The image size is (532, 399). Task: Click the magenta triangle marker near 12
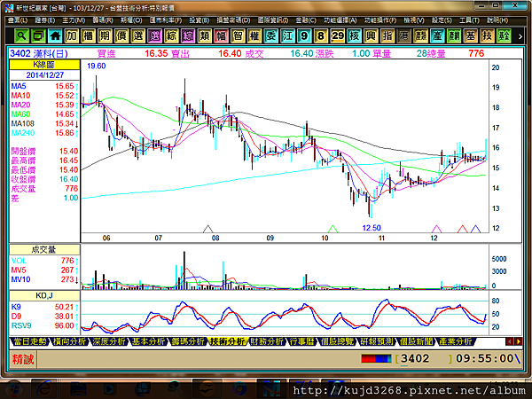436,229
